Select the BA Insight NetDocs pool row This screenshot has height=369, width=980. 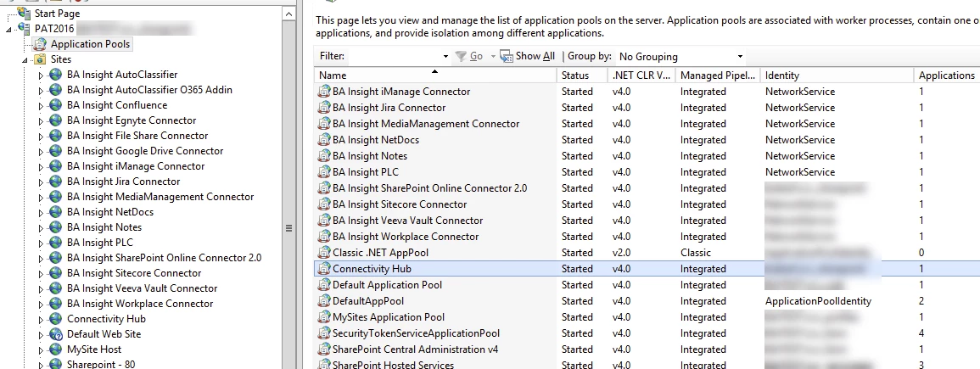(x=647, y=140)
